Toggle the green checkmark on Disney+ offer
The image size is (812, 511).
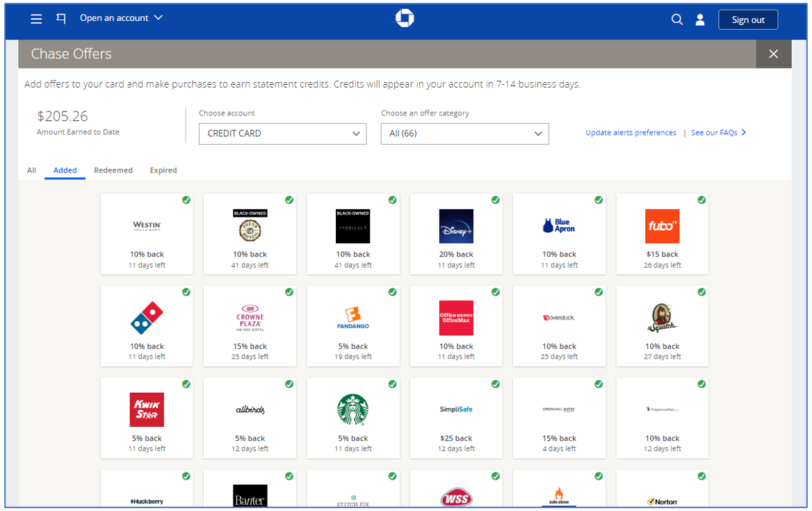point(495,200)
